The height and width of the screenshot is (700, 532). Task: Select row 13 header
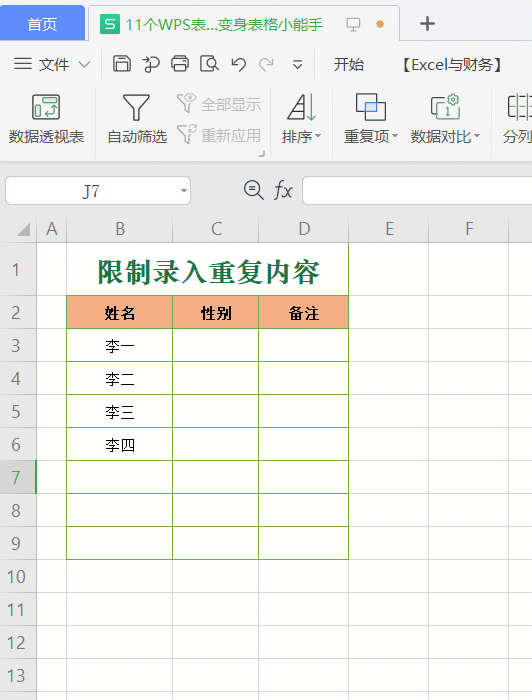[x=18, y=675]
